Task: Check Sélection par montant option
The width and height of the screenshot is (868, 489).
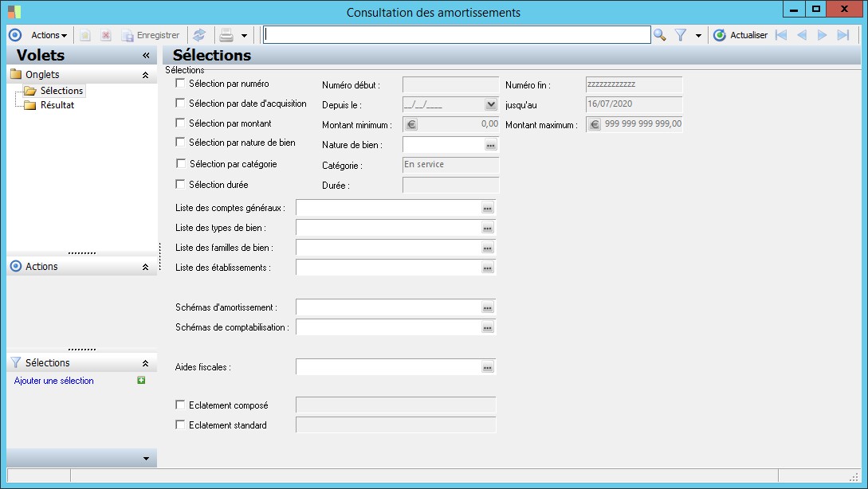Action: pyautogui.click(x=180, y=123)
